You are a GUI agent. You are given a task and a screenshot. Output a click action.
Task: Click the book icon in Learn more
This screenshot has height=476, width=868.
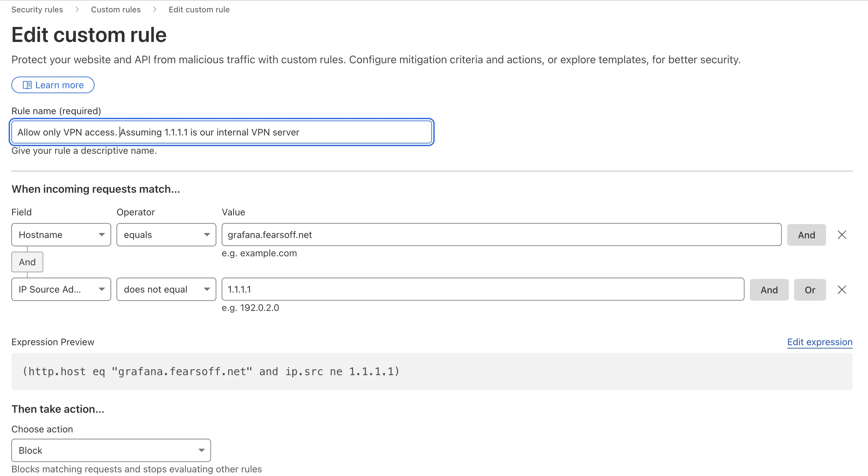pos(27,85)
